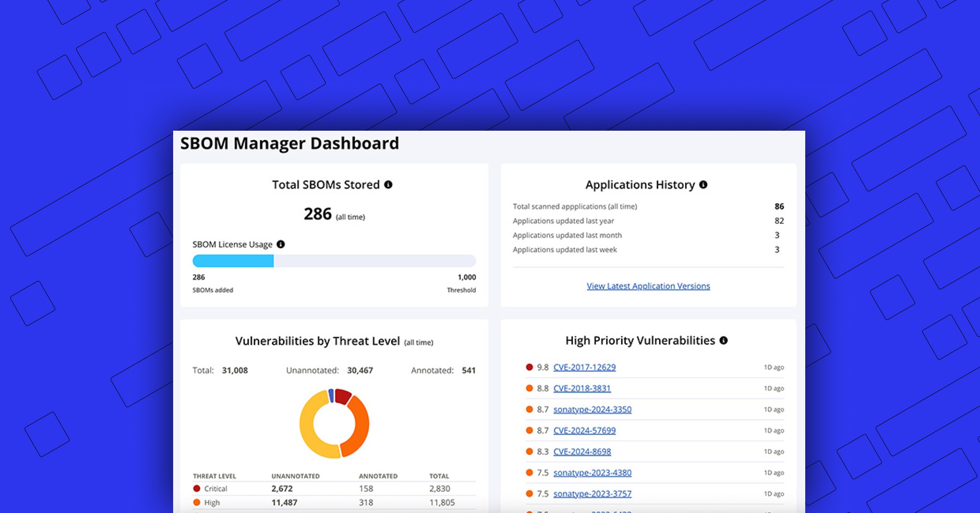Click the THREAT LEVEL column header
The height and width of the screenshot is (513, 980).
[214, 476]
